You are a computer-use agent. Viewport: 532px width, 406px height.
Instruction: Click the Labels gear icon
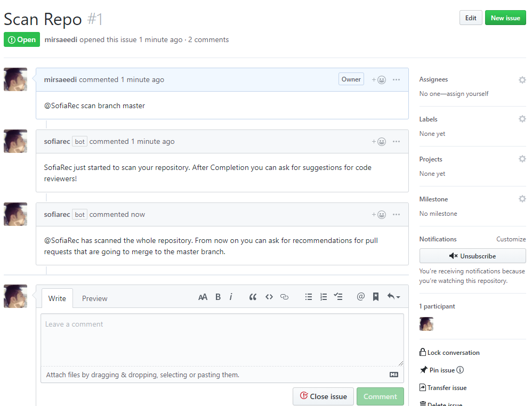522,119
